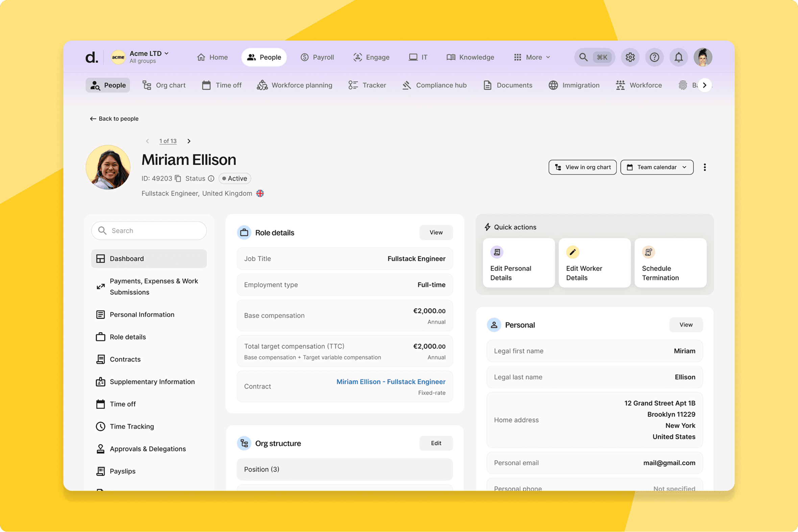Click the Status info icon
The image size is (798, 532).
click(211, 178)
